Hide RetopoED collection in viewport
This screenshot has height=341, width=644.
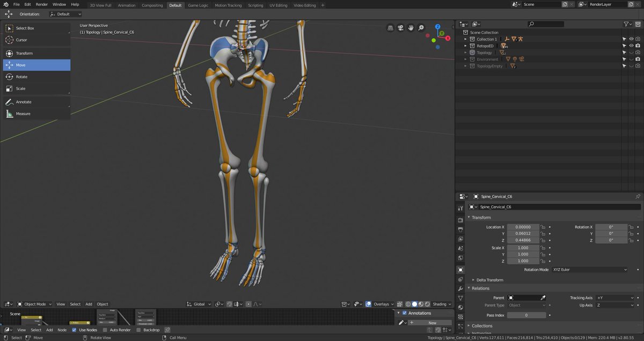pyautogui.click(x=631, y=46)
